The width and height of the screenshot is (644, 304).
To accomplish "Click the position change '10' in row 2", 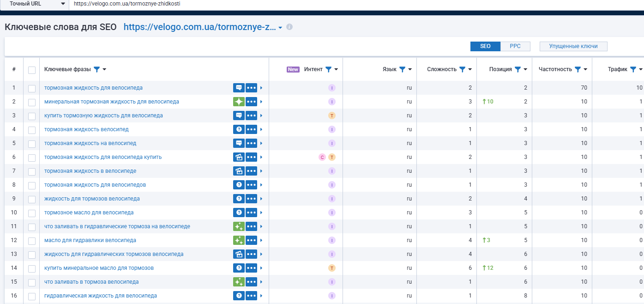I will click(488, 102).
